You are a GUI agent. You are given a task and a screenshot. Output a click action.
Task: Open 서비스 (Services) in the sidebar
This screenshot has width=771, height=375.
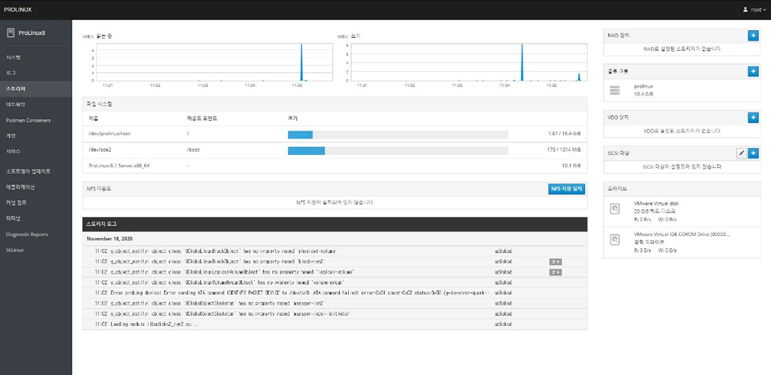[x=36, y=151]
